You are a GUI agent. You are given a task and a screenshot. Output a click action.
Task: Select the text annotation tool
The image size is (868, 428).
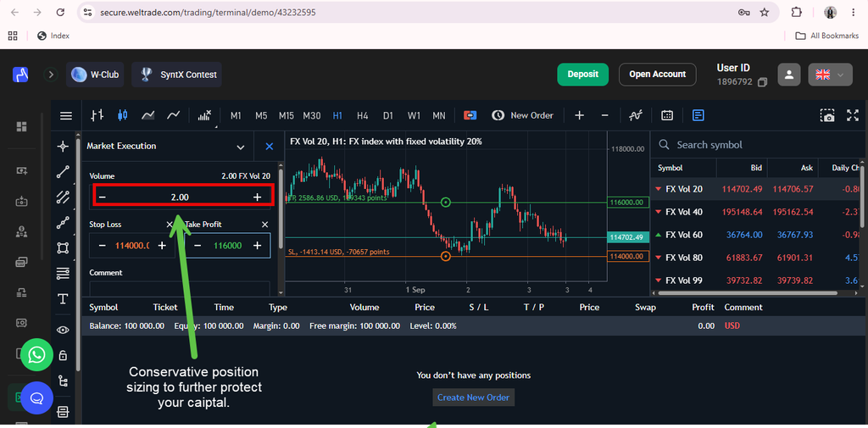pyautogui.click(x=63, y=299)
